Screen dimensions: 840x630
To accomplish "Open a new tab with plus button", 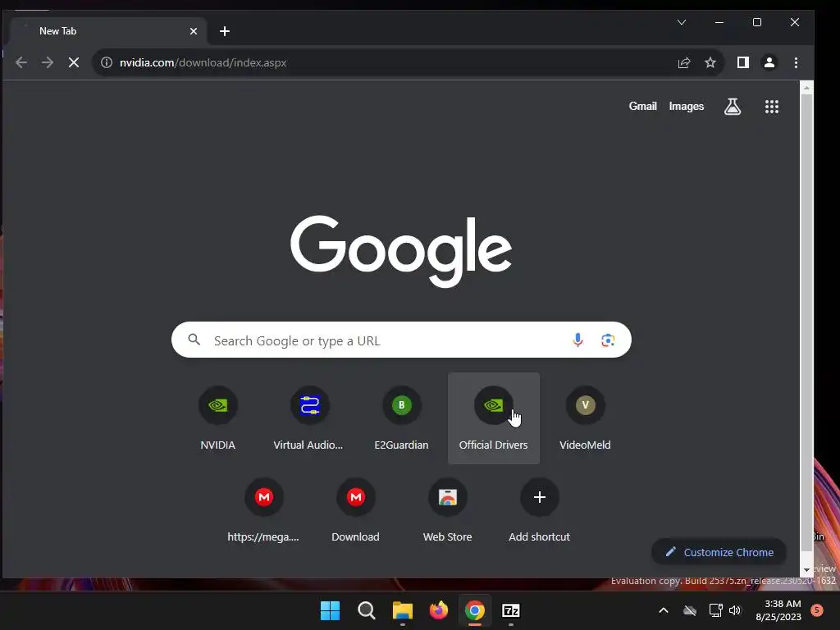I will [225, 32].
